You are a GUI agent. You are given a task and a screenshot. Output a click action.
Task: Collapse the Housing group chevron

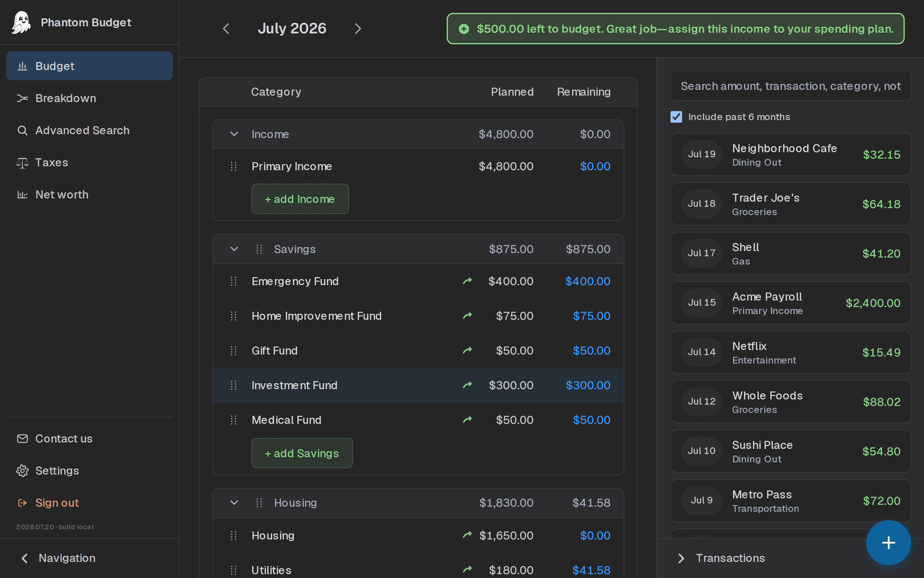[234, 503]
